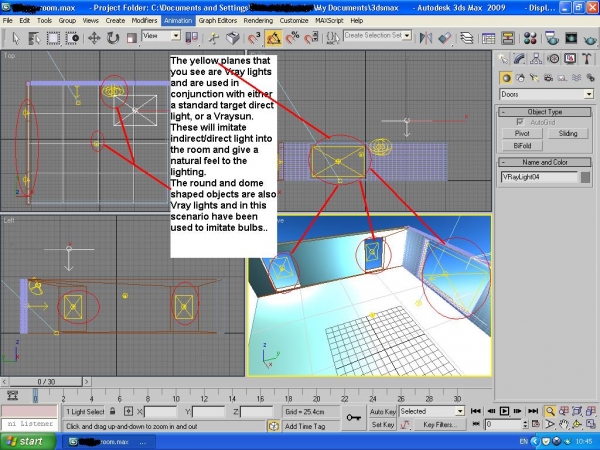Toggle the AutoGrid checkbox
This screenshot has height=450, width=600.
(x=520, y=122)
